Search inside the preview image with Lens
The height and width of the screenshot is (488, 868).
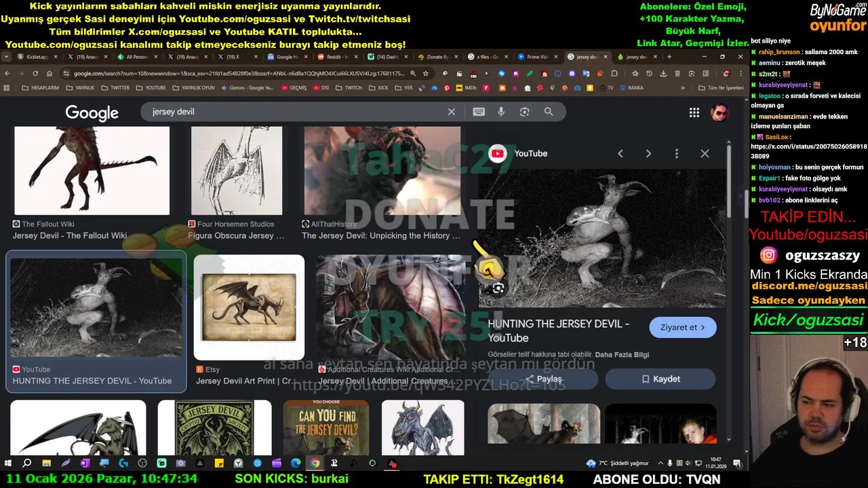(498, 289)
